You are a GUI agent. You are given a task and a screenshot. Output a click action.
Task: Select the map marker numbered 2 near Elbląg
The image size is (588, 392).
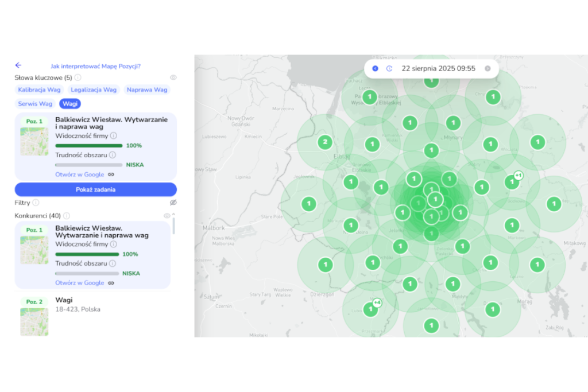325,142
